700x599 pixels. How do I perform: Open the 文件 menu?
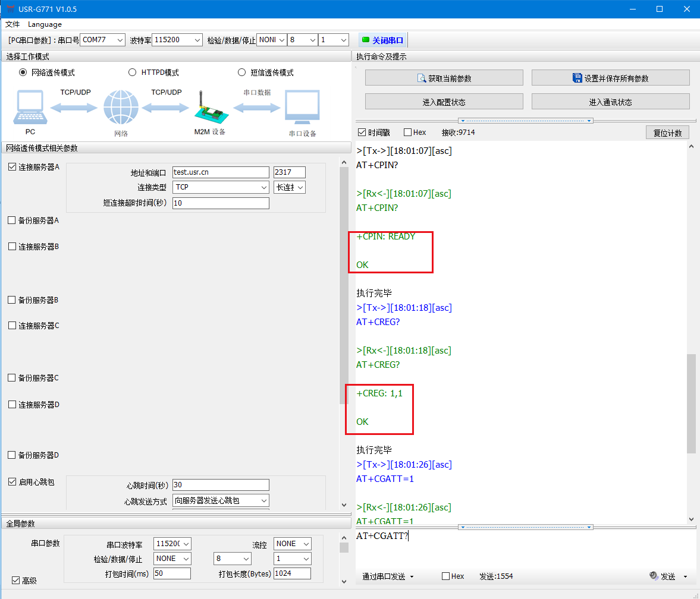point(12,24)
